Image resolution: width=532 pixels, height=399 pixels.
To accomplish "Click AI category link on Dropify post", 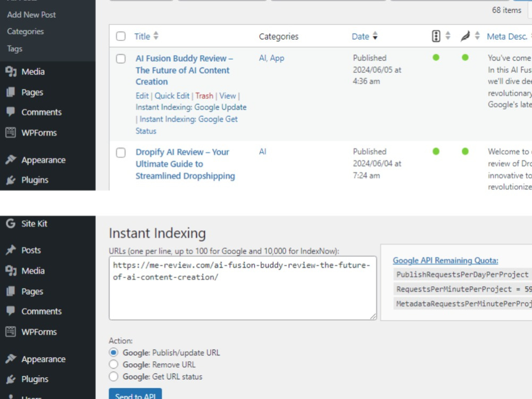I will coord(263,151).
